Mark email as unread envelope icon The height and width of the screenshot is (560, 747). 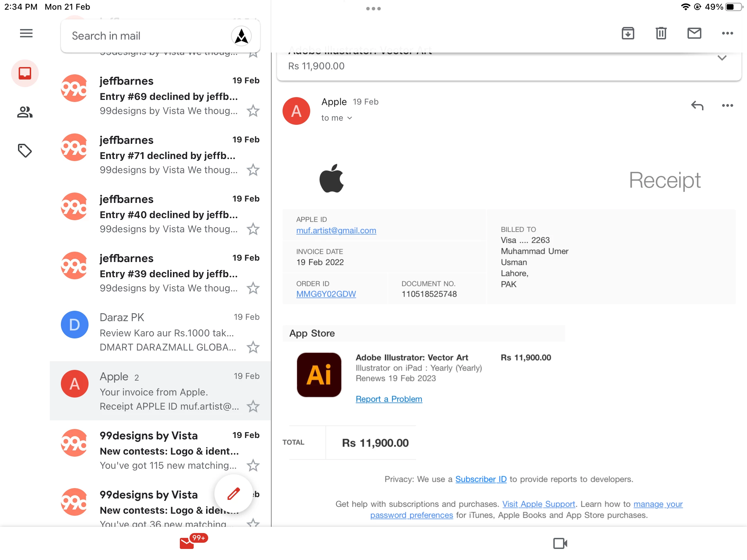[x=694, y=34]
